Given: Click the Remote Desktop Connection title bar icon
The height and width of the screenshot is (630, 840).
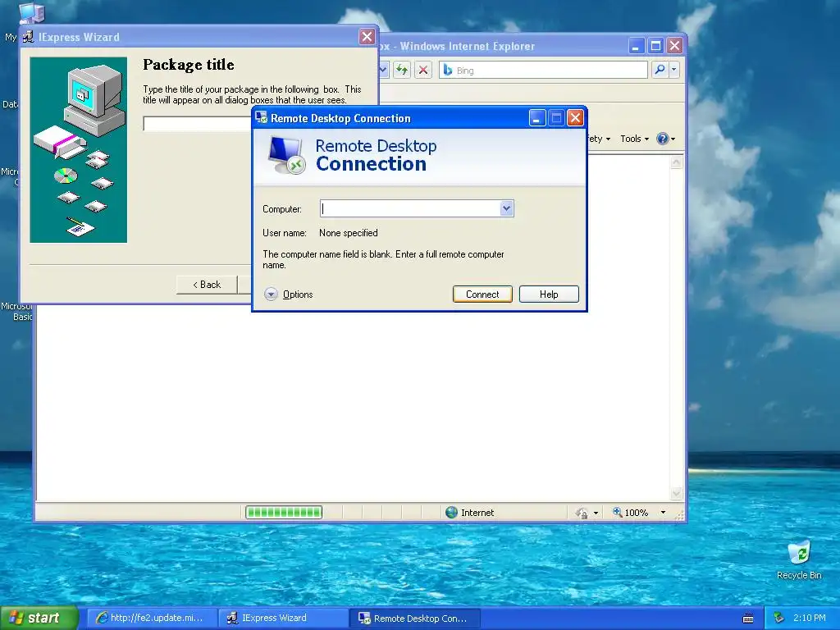Looking at the screenshot, I should (x=262, y=118).
